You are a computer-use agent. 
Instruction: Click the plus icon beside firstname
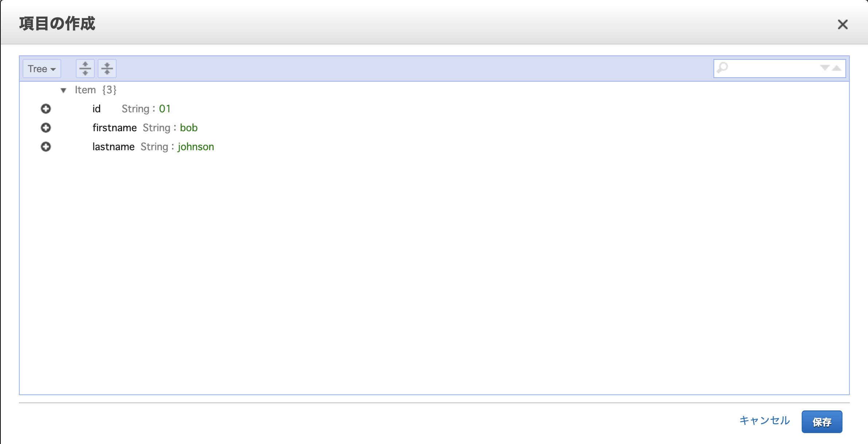tap(46, 128)
